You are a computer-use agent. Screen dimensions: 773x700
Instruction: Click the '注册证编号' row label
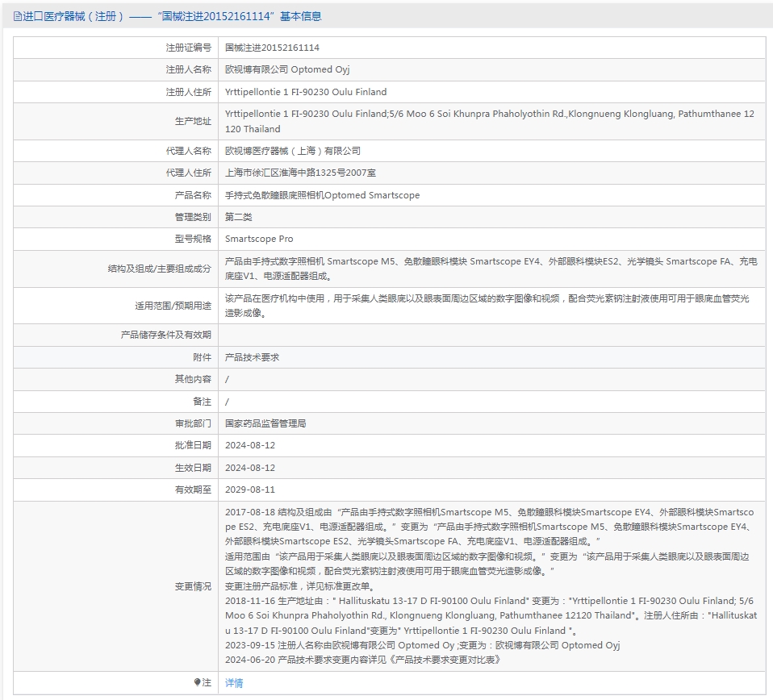(188, 48)
